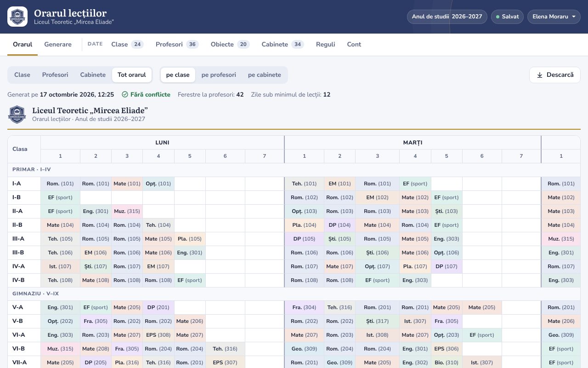
Task: Open the Anul de studii 2026–2027 selector
Action: pos(447,17)
